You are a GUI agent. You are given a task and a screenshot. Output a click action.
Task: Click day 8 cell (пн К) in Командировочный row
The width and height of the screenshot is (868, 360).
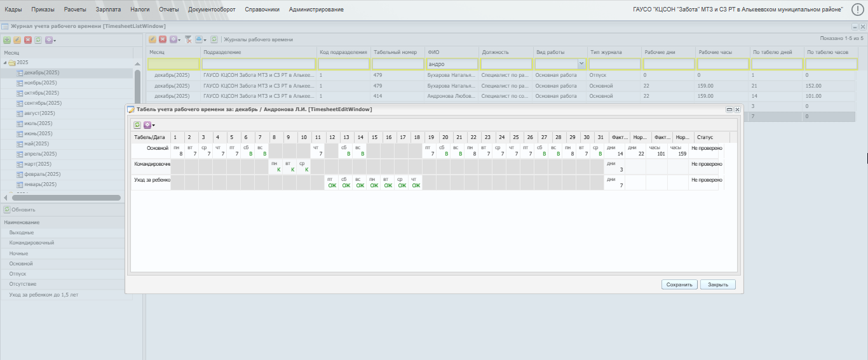point(275,166)
